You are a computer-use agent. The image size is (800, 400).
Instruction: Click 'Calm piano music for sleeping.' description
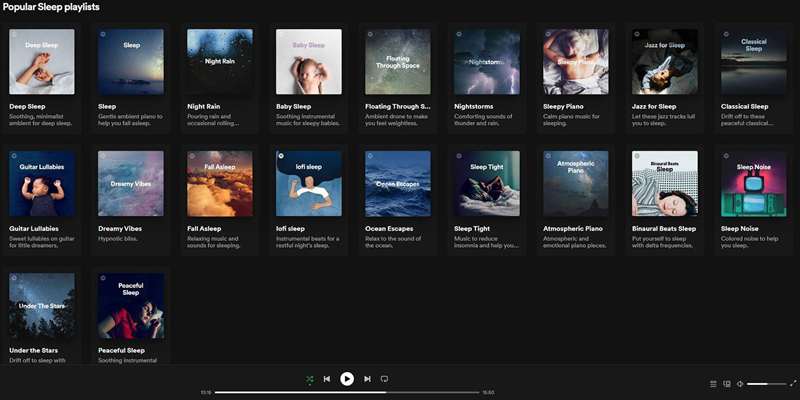pos(573,120)
